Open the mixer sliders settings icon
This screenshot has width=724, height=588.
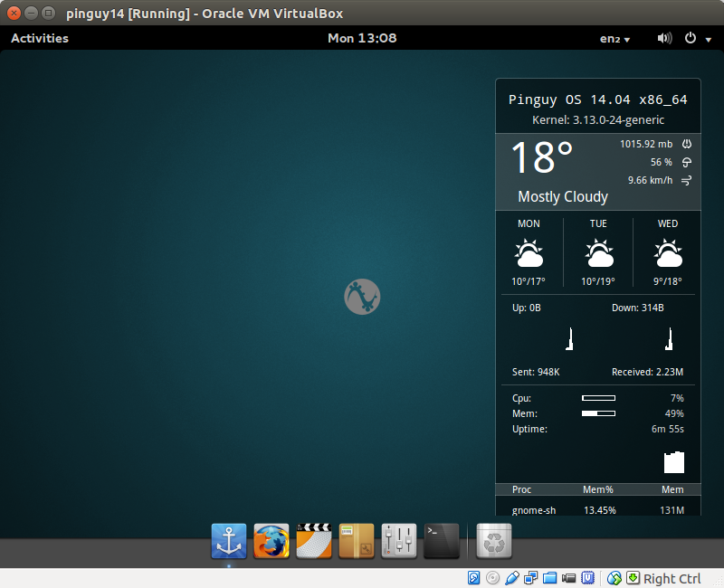pos(399,541)
